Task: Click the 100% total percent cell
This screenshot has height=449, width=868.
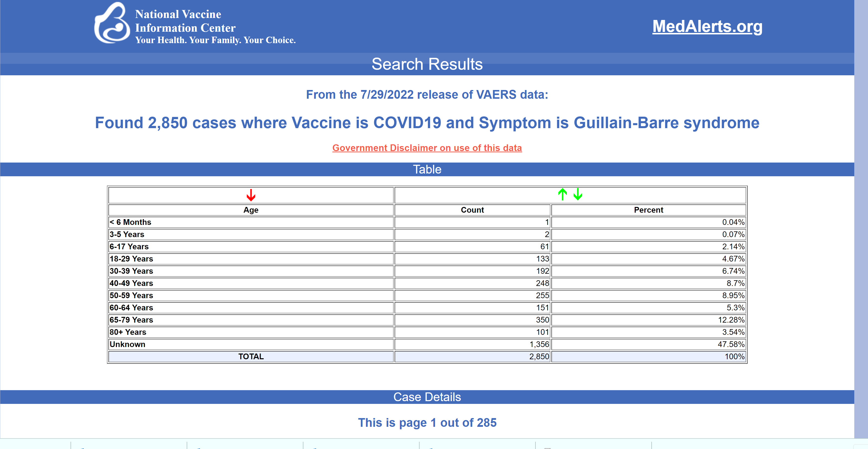Action: point(648,357)
